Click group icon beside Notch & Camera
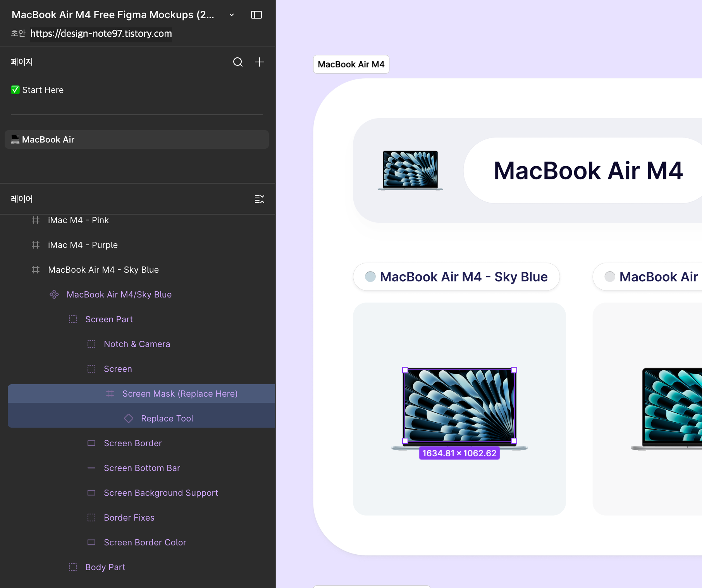Screen dimensions: 702x588 click(x=91, y=344)
